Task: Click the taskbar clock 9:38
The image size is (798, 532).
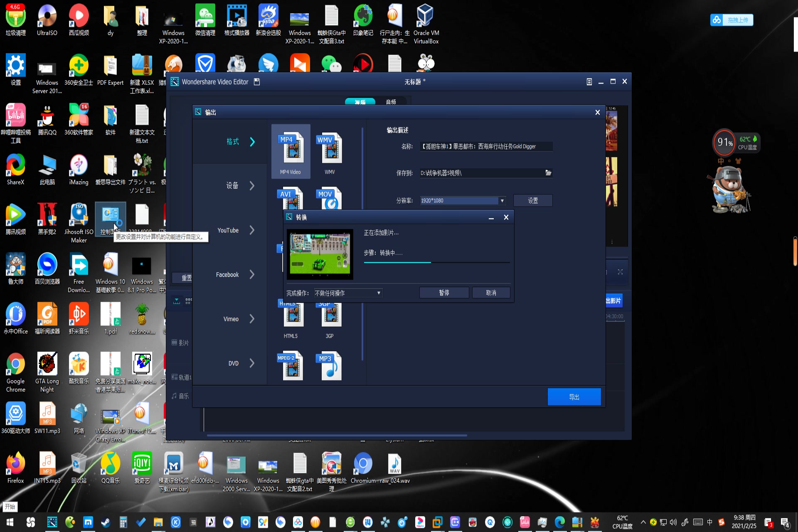Action: click(744, 522)
